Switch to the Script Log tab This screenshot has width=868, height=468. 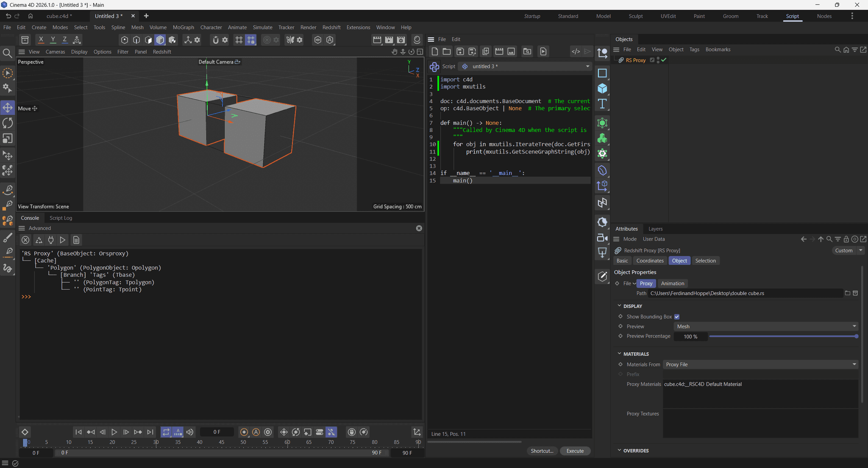click(x=61, y=218)
